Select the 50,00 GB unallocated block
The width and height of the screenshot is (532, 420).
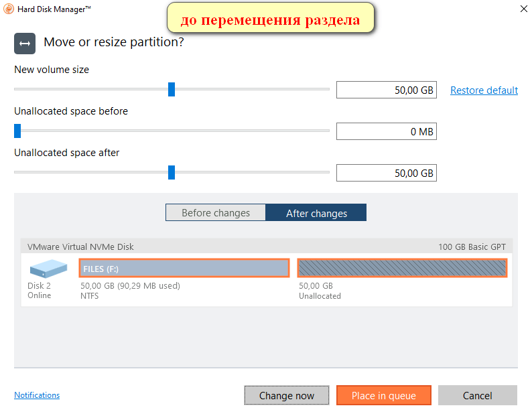coord(402,269)
